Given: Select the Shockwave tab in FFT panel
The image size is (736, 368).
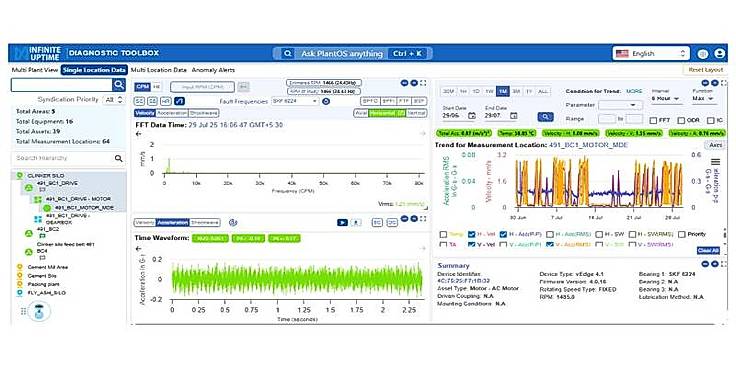Looking at the screenshot, I should tap(204, 113).
